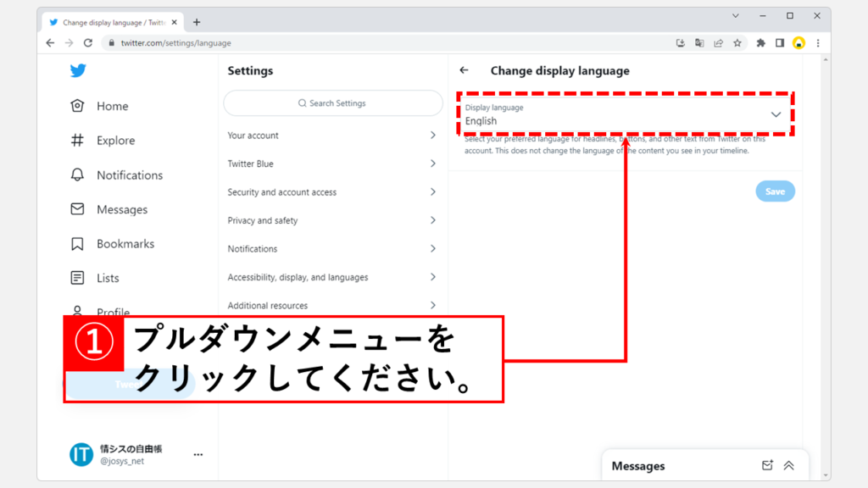Go back using the Change display language arrow
The height and width of the screenshot is (488, 868).
[x=464, y=71]
